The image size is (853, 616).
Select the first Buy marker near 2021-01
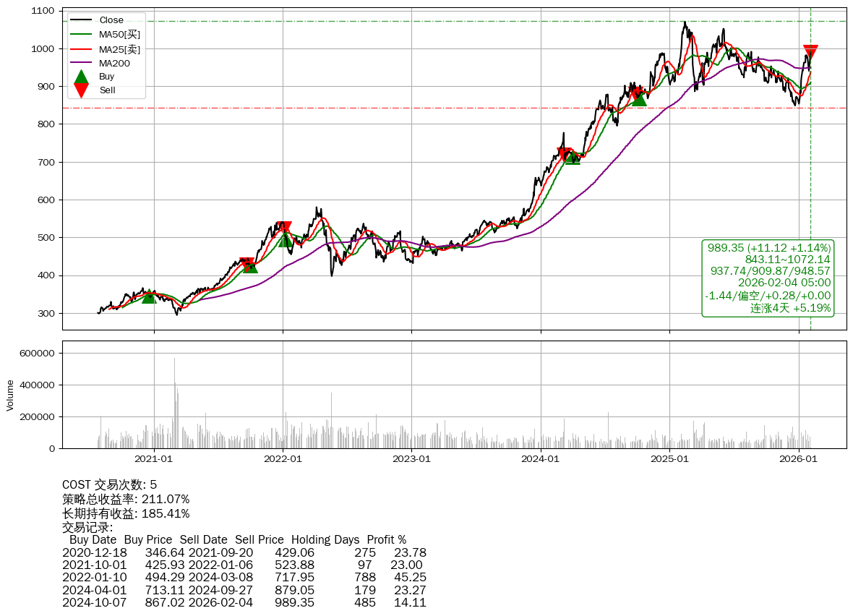point(149,296)
